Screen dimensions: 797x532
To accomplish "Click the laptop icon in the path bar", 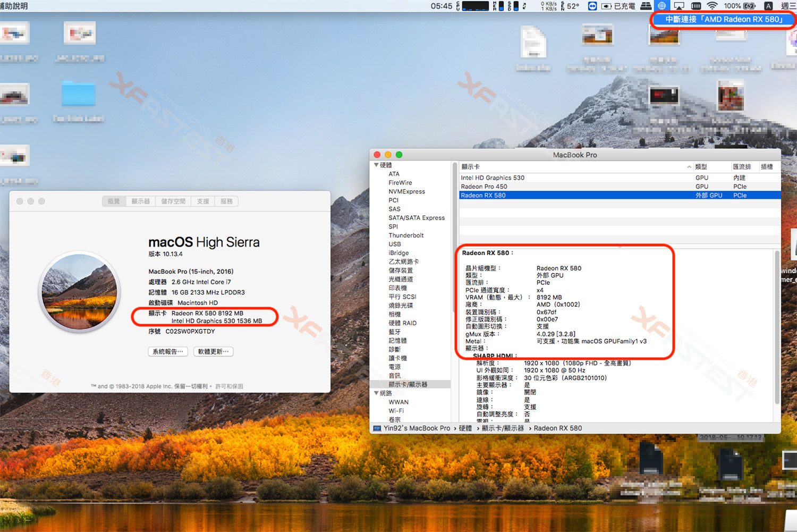I will click(x=377, y=428).
